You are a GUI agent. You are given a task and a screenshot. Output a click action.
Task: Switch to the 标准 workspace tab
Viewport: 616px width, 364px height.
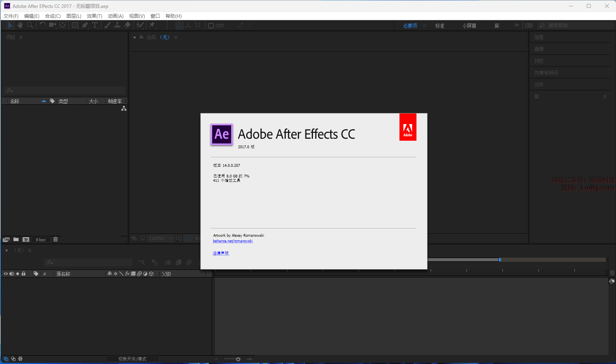440,26
